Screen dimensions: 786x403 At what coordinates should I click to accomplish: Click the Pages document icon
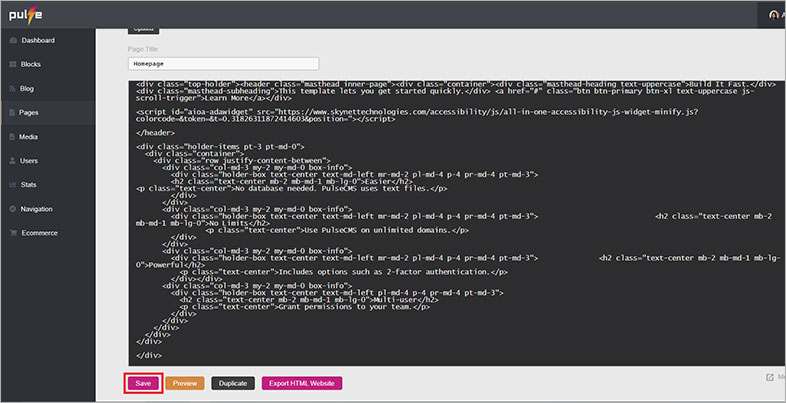(11, 112)
